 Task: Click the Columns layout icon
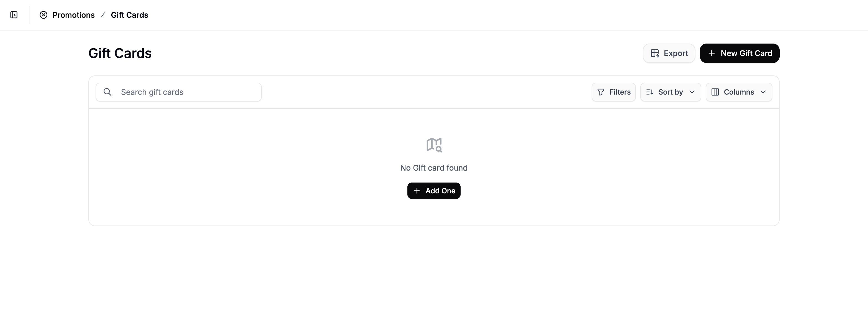pyautogui.click(x=715, y=92)
